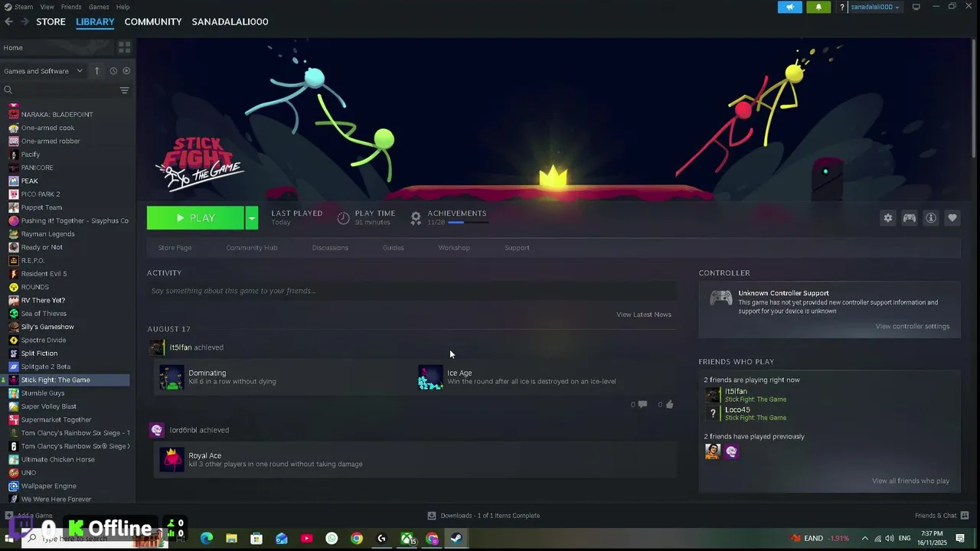The height and width of the screenshot is (551, 980).
Task: Open the announcements megaphone icon
Action: tap(789, 7)
